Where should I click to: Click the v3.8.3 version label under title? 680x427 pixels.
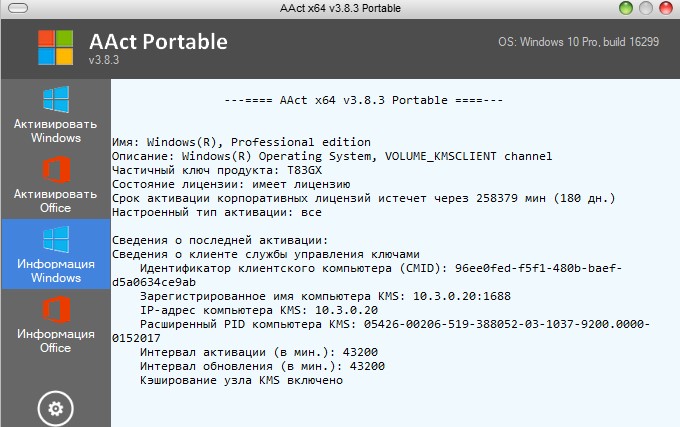(x=104, y=61)
